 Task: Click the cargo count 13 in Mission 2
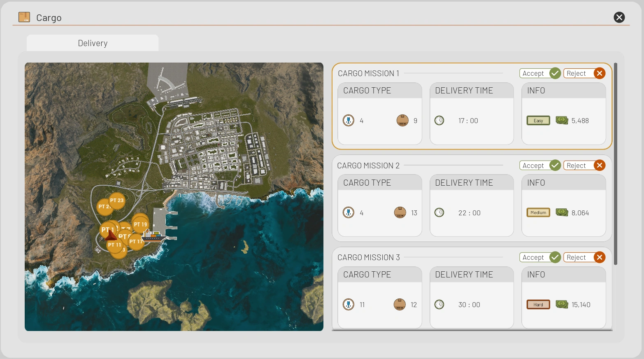click(414, 213)
